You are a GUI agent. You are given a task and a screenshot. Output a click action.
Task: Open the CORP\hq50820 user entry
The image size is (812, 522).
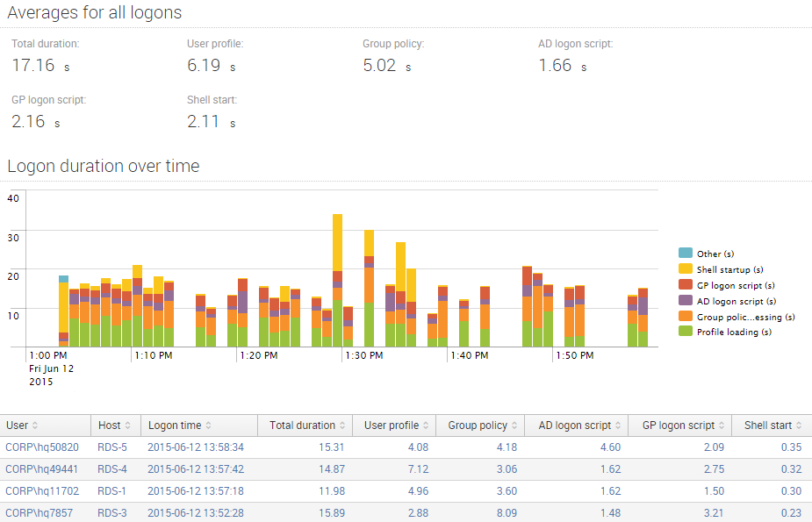44,447
